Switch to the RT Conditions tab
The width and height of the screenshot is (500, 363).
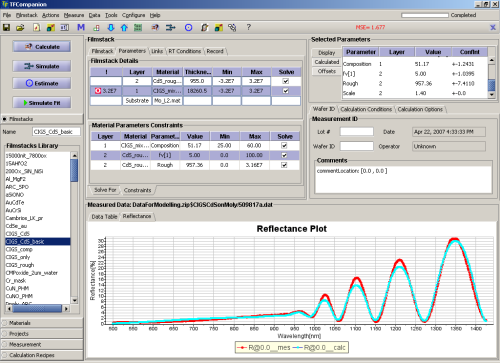click(185, 51)
